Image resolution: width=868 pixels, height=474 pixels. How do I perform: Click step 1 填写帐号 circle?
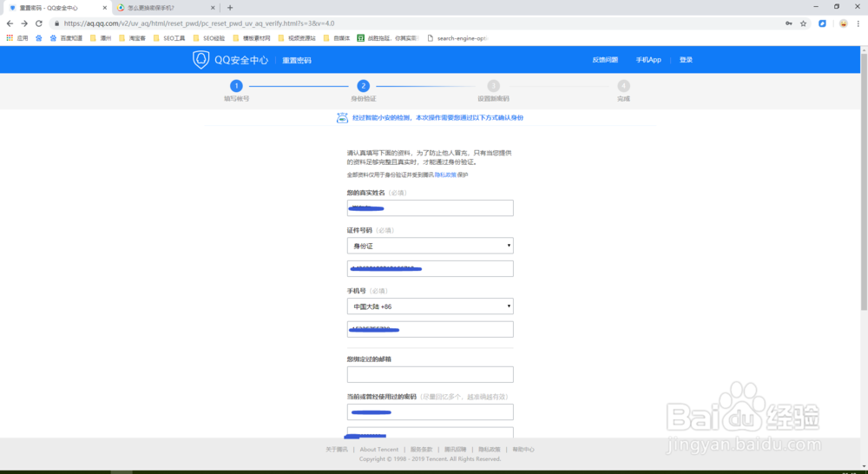click(x=236, y=86)
